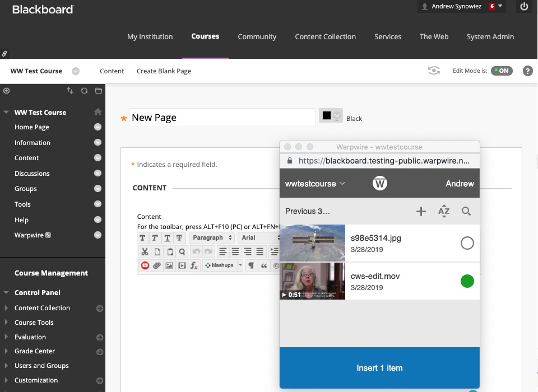Open Grade Center in Control Panel
Screen dimensions: 538x392
pyautogui.click(x=35, y=351)
